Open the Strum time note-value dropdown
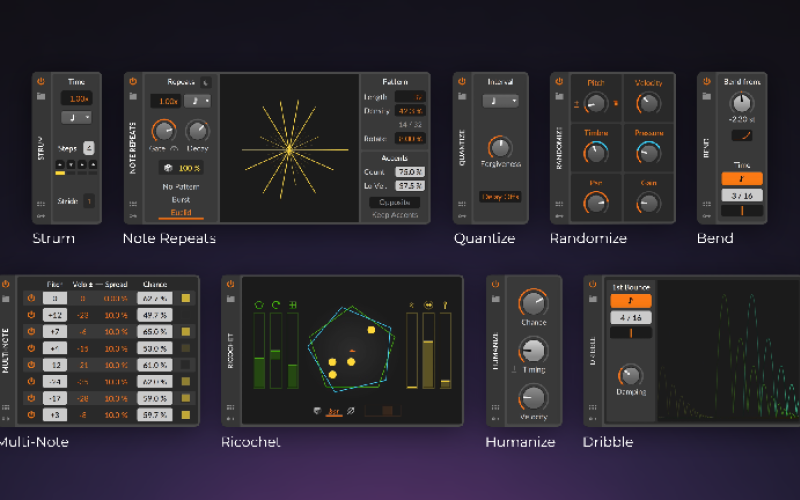 click(76, 118)
